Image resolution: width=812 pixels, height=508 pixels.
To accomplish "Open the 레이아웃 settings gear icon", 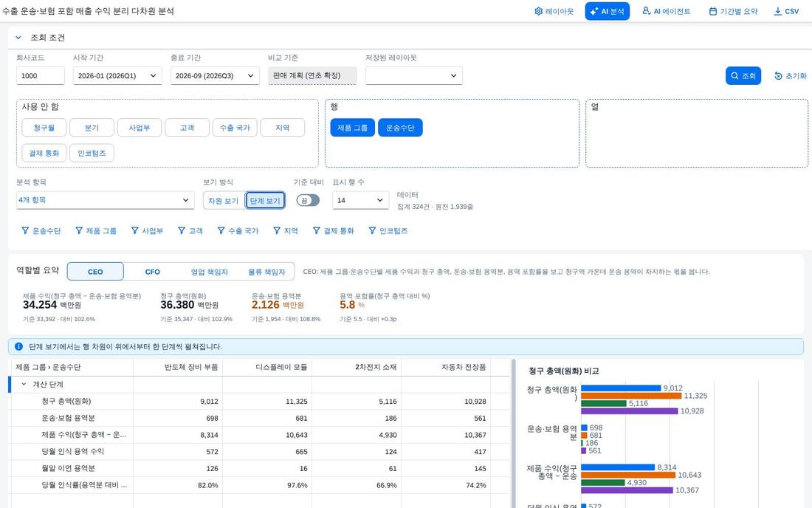I will point(539,11).
